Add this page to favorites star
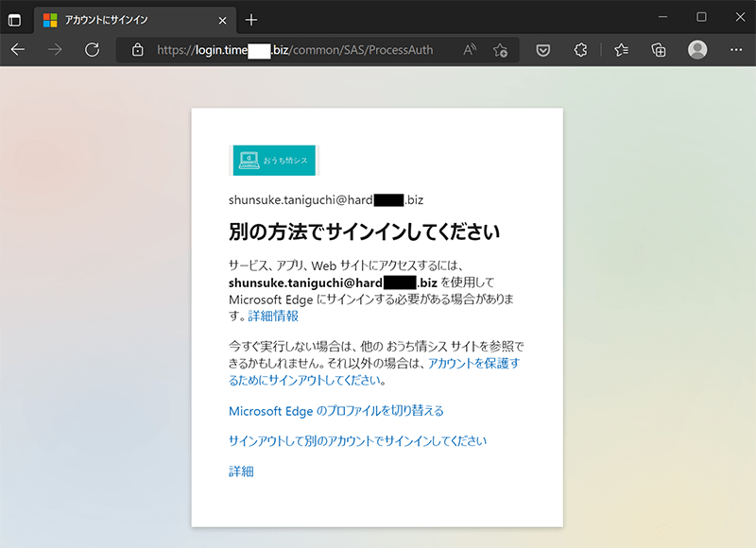The height and width of the screenshot is (548, 756). pos(500,50)
